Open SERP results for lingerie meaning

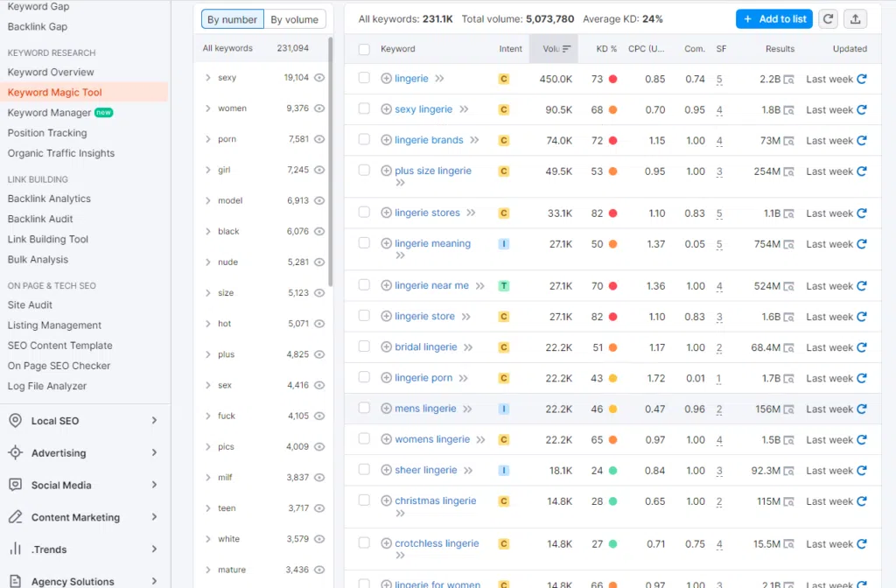788,245
